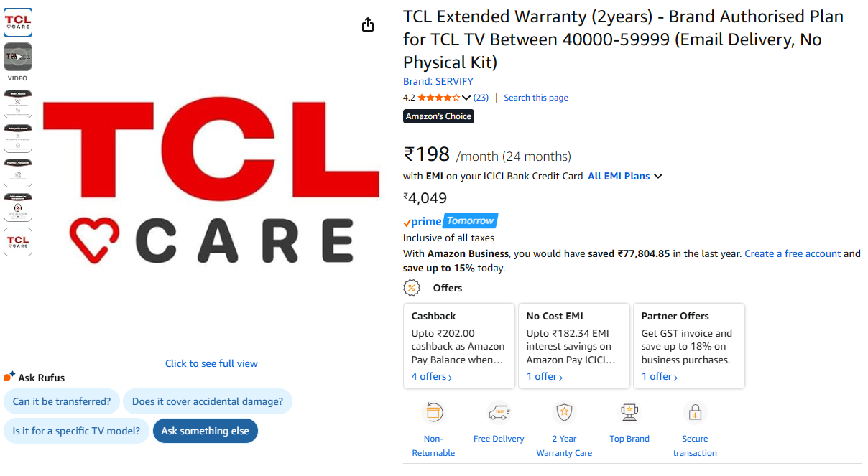The height and width of the screenshot is (476, 868).
Task: Click the Free Delivery truck icon
Action: (499, 413)
